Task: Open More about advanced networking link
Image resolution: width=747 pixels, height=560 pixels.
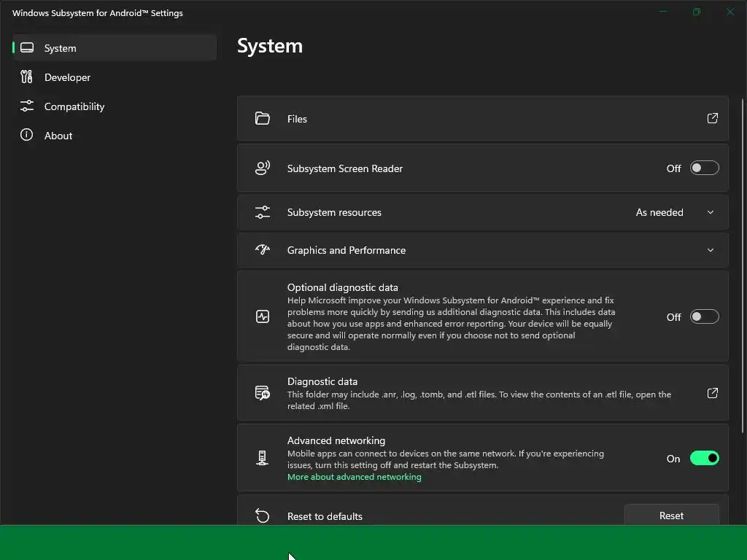Action: [354, 477]
